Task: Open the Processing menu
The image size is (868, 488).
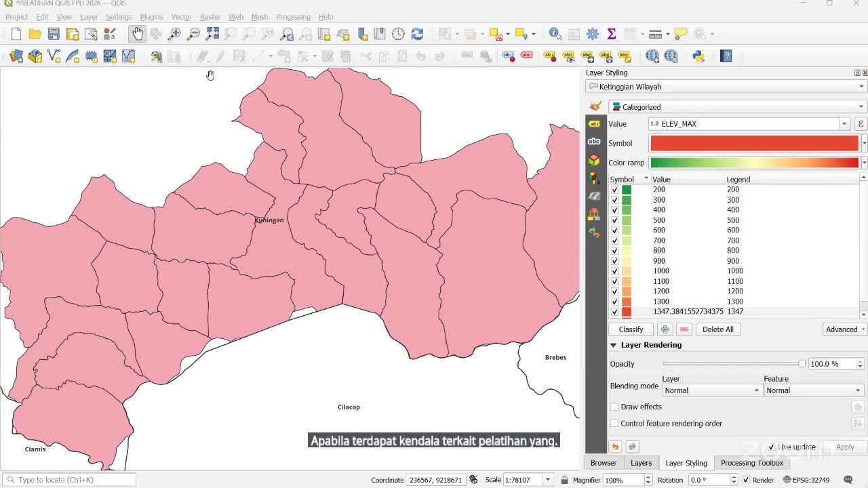Action: click(293, 17)
